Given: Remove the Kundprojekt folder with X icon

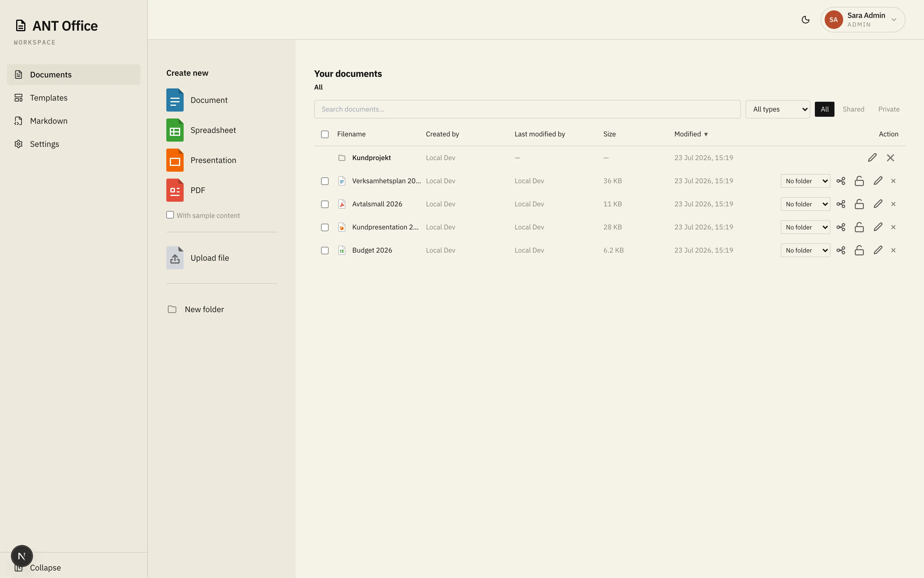Looking at the screenshot, I should point(891,158).
